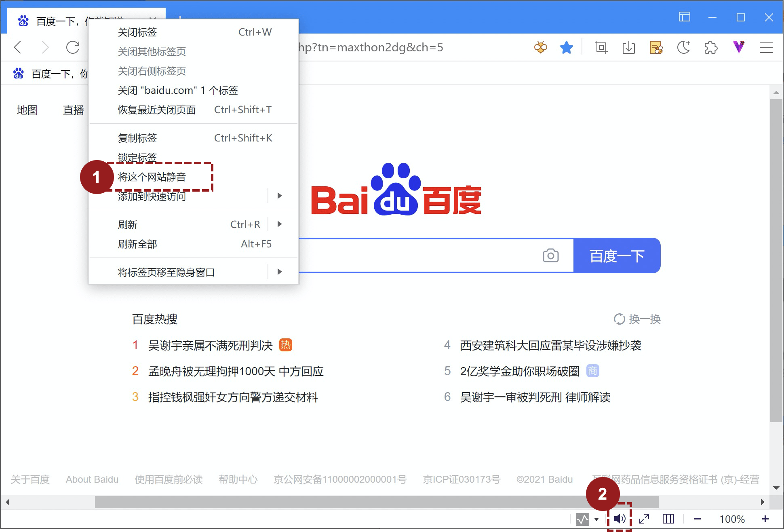Click the camera image search icon

point(551,255)
